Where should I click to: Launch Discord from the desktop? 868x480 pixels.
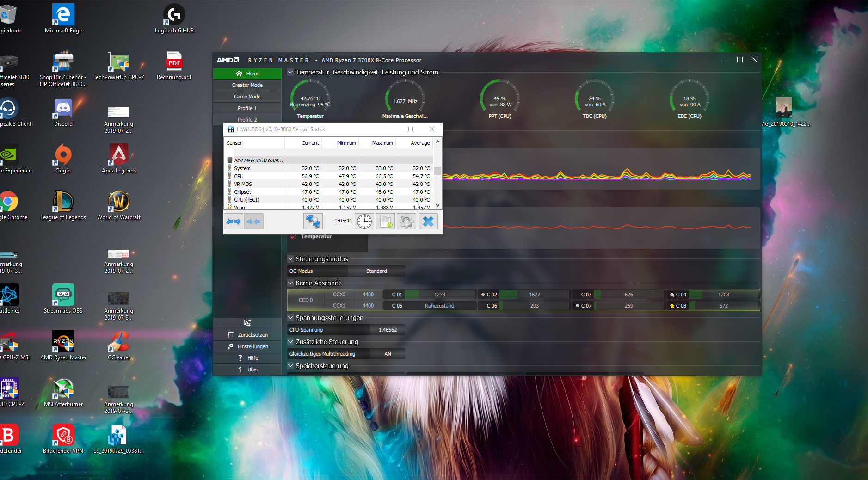(x=63, y=112)
